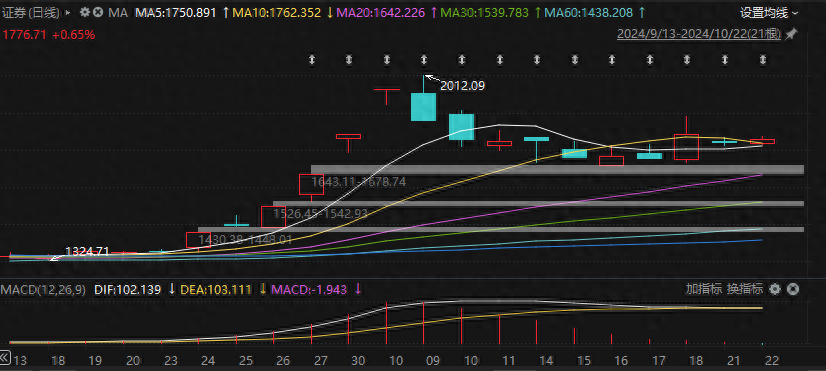Click date 09 on the time axis
Viewport: 826px width, 371px height.
pos(432,361)
